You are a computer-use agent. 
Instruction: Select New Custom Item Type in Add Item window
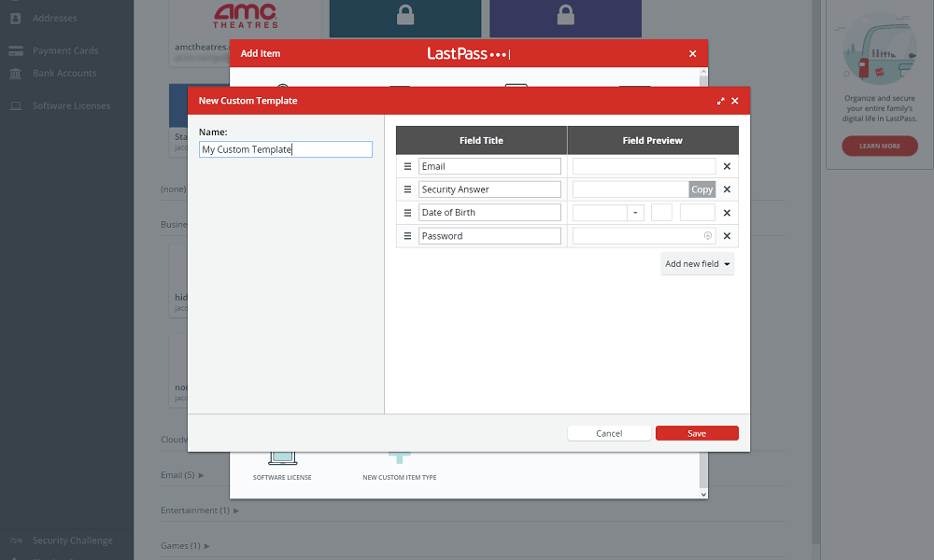400,467
